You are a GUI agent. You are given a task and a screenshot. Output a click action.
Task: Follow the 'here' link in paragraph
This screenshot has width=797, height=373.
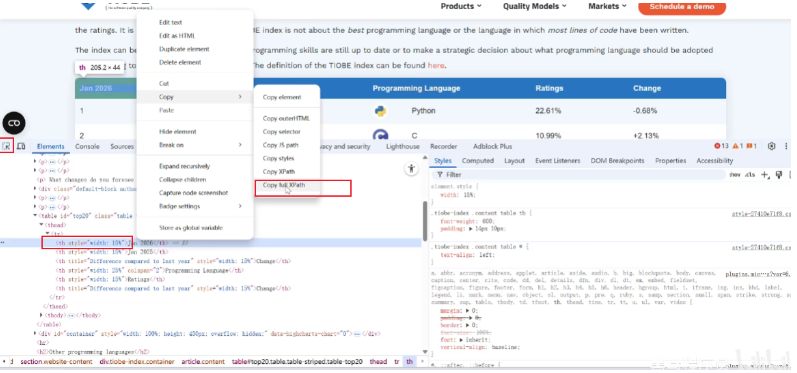tap(436, 65)
